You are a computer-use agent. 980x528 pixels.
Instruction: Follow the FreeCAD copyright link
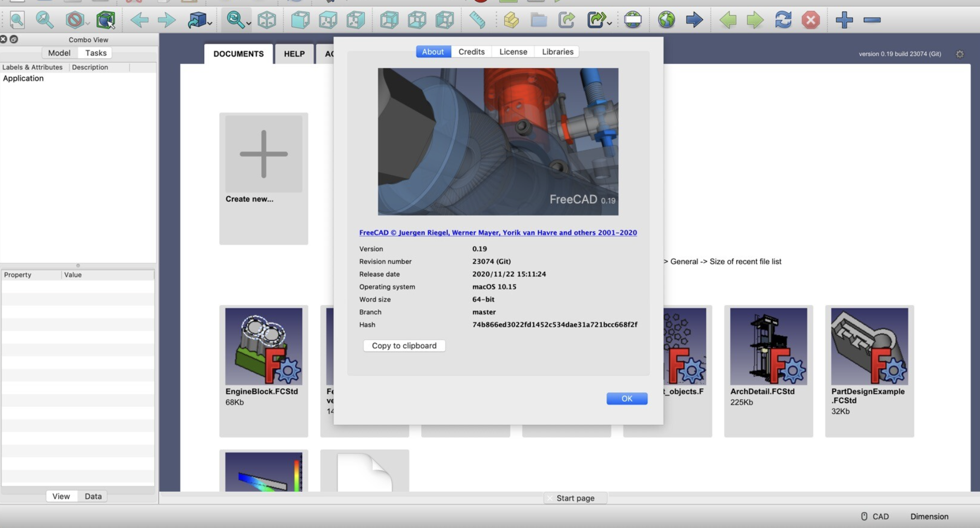(x=498, y=232)
